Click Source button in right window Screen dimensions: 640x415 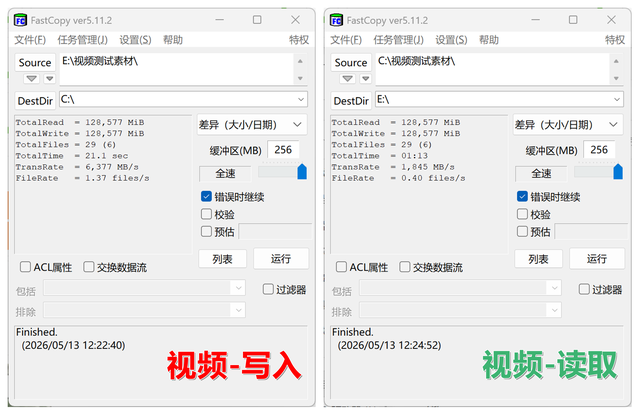point(351,62)
